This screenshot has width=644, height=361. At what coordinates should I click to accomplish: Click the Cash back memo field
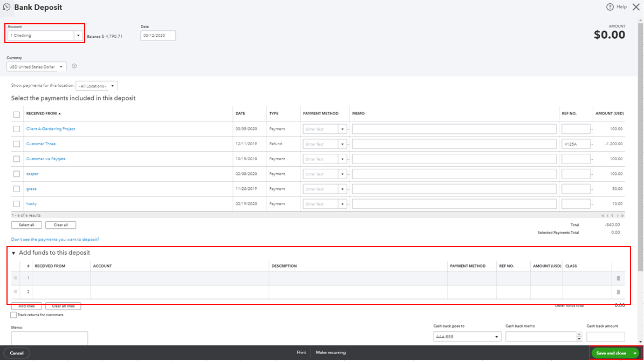(x=541, y=337)
